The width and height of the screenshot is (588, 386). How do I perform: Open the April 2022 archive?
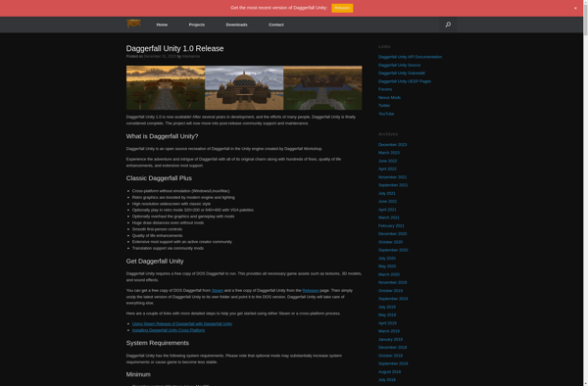click(387, 169)
